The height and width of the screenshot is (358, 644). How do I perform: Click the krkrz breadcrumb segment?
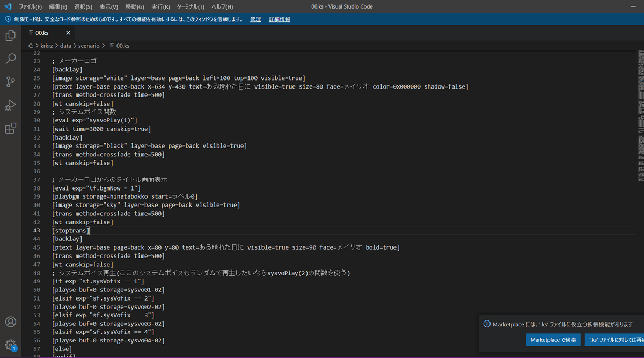coord(48,46)
